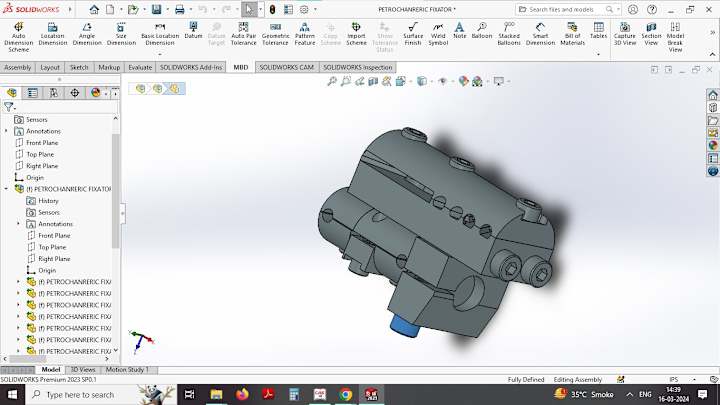Click the Print icon in top toolbar
The height and width of the screenshot is (405, 720).
[x=180, y=9]
